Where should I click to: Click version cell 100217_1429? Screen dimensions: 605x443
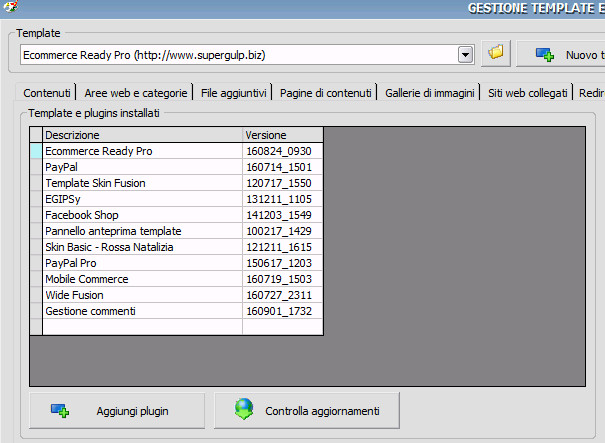tap(282, 231)
